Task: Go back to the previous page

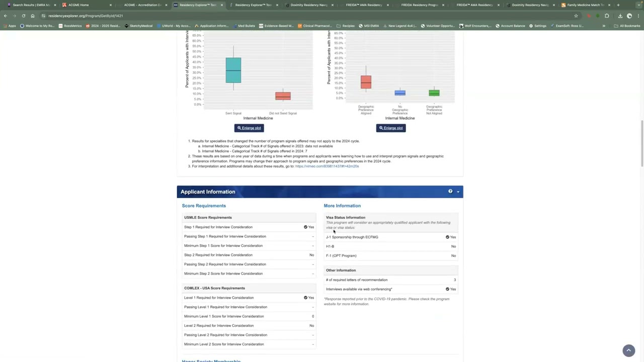Action: [5, 16]
